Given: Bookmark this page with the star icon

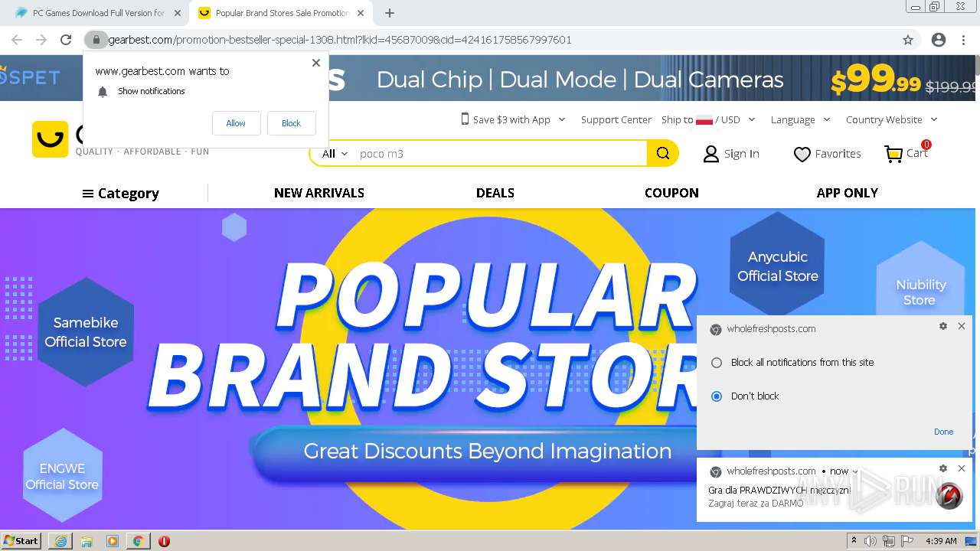Looking at the screenshot, I should (908, 40).
